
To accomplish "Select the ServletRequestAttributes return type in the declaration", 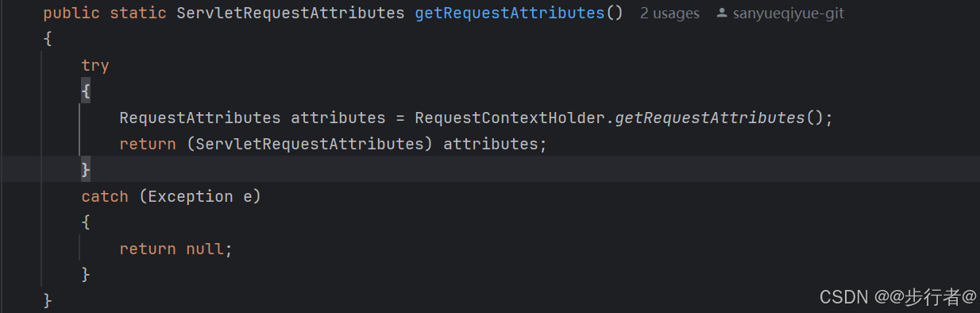I will 291,14.
